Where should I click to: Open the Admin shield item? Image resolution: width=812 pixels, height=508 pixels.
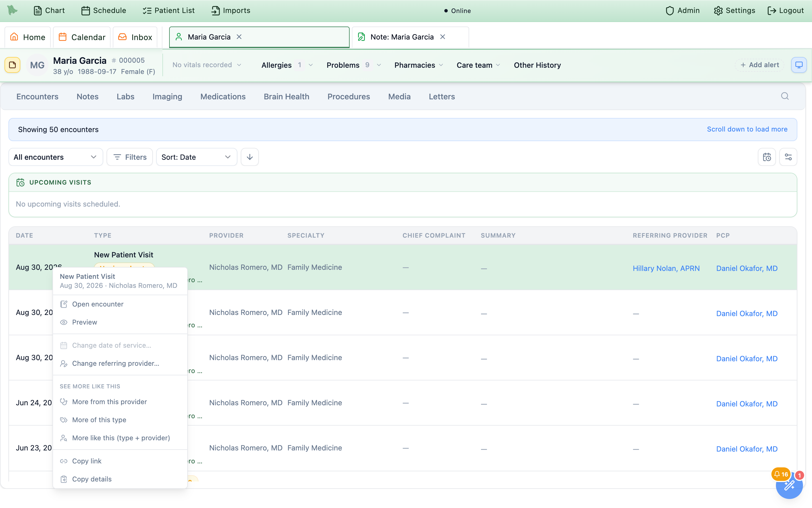pyautogui.click(x=683, y=10)
